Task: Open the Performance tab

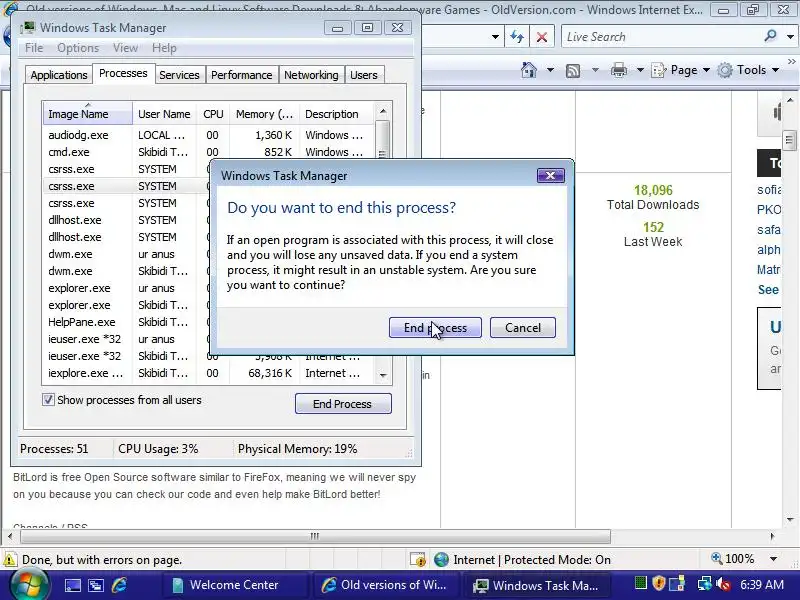Action: pyautogui.click(x=241, y=75)
